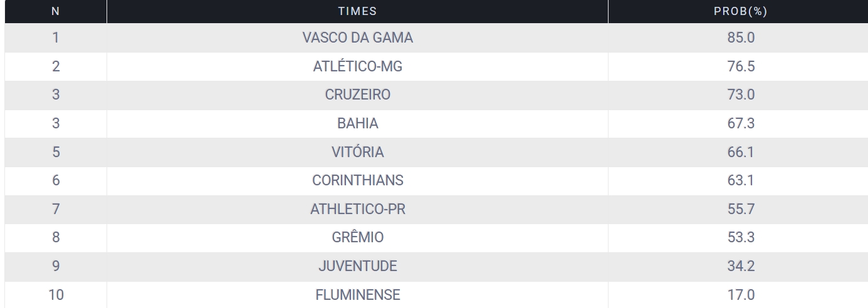Select the ATHLETICO-PR team name

(x=357, y=210)
